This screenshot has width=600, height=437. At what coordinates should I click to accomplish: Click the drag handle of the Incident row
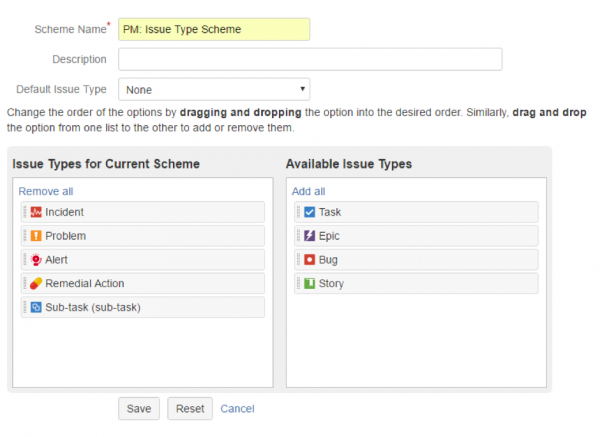tap(24, 212)
